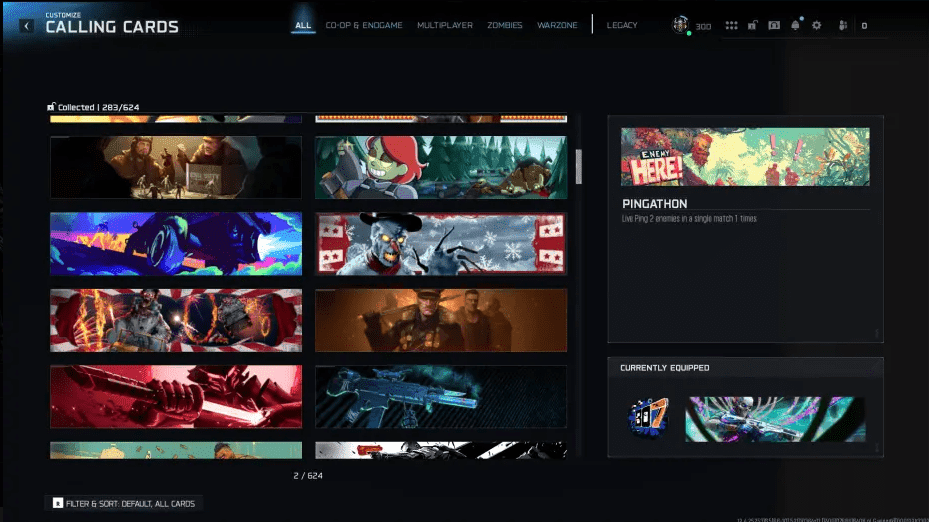
Task: Select the Warzone tab
Action: pos(557,25)
